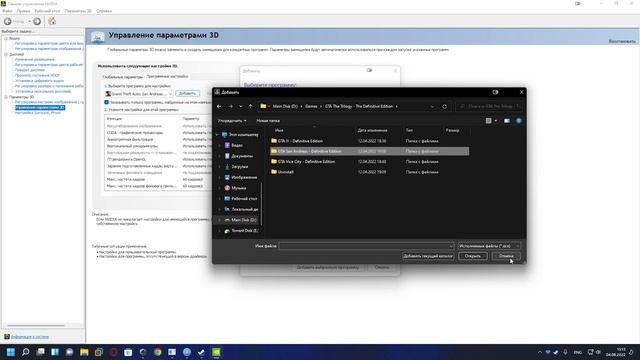Open Музыка in navigation pane

pyautogui.click(x=238, y=188)
